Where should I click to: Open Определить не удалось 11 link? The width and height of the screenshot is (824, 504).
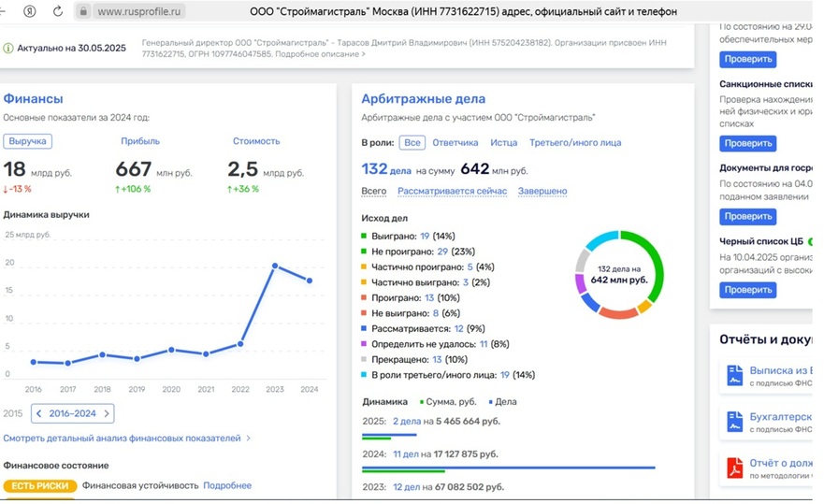click(484, 345)
